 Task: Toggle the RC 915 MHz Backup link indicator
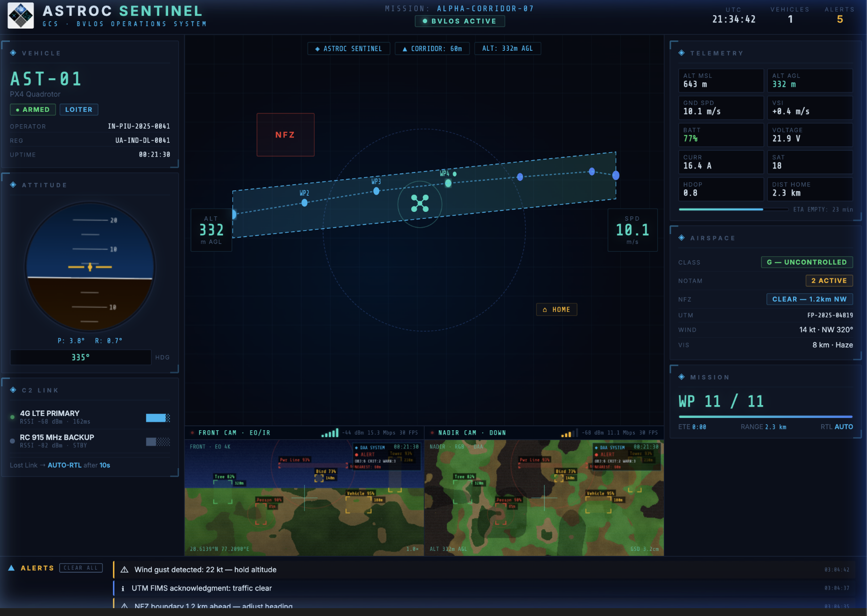pyautogui.click(x=158, y=442)
